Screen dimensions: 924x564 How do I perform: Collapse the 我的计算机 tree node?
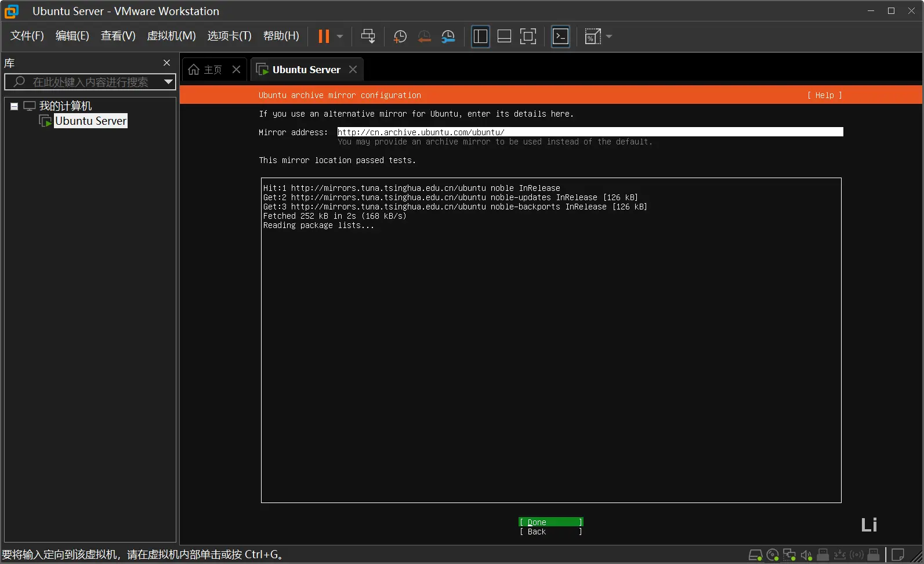click(x=14, y=106)
